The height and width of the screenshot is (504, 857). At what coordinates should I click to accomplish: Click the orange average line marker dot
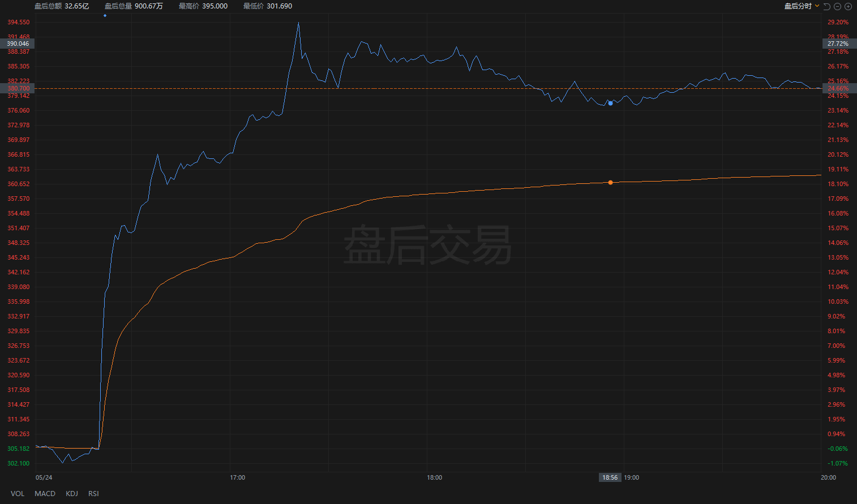[610, 183]
